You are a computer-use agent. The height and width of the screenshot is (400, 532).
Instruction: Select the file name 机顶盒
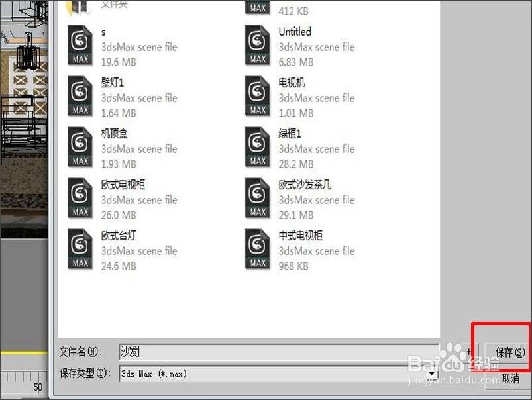click(x=115, y=134)
